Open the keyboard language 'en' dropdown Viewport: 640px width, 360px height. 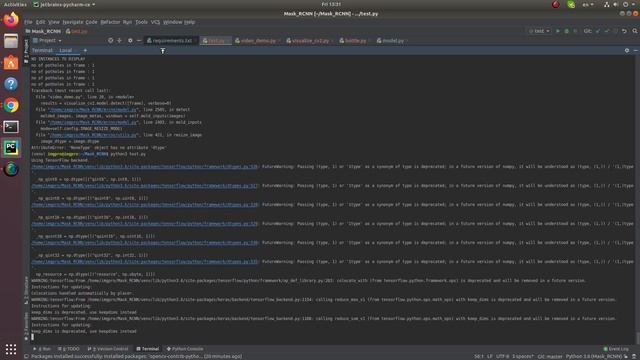pyautogui.click(x=588, y=4)
